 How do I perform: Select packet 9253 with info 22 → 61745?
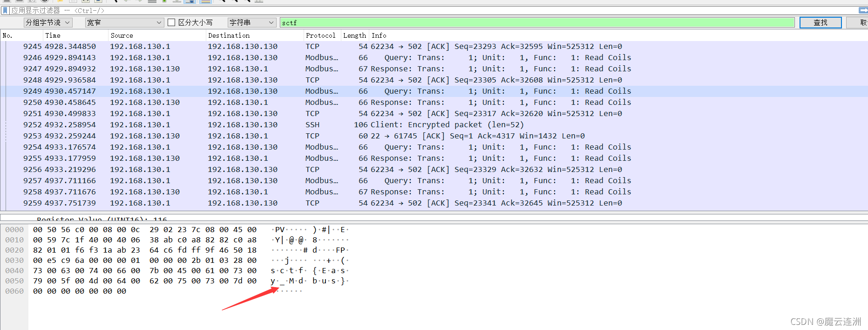point(434,136)
